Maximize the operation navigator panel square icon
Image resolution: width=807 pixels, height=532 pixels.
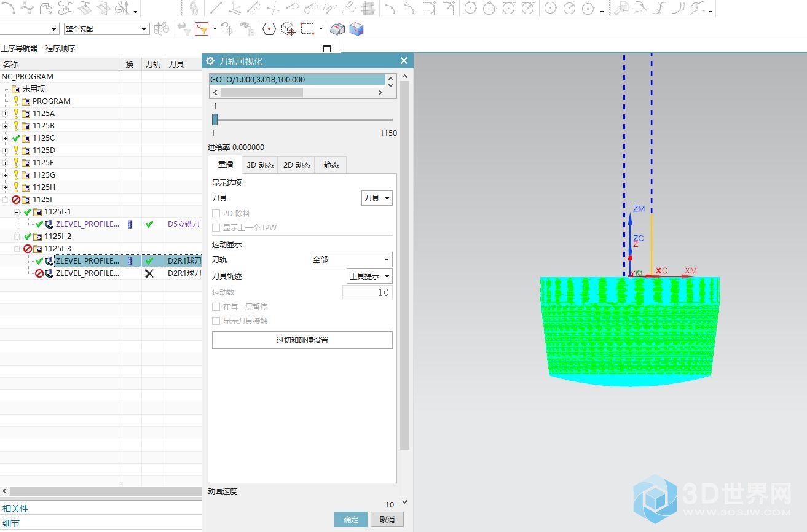coord(327,49)
